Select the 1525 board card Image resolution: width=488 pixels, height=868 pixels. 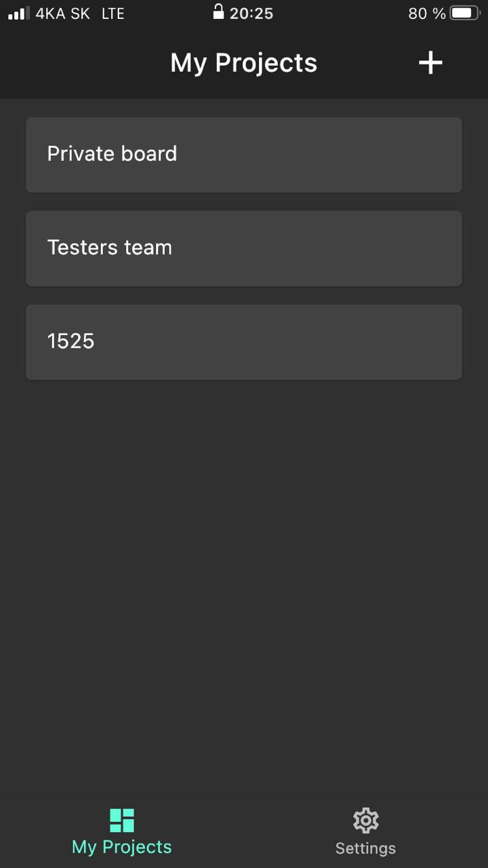[244, 341]
